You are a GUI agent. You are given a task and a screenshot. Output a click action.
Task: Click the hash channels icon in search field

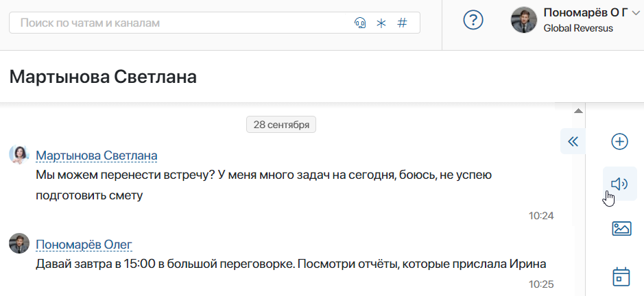(402, 23)
